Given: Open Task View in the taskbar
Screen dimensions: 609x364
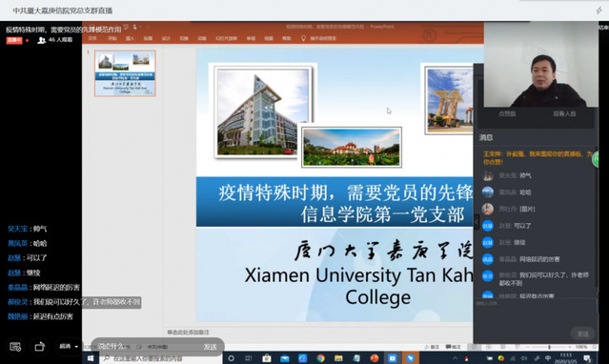Looking at the screenshot, I should [249, 358].
